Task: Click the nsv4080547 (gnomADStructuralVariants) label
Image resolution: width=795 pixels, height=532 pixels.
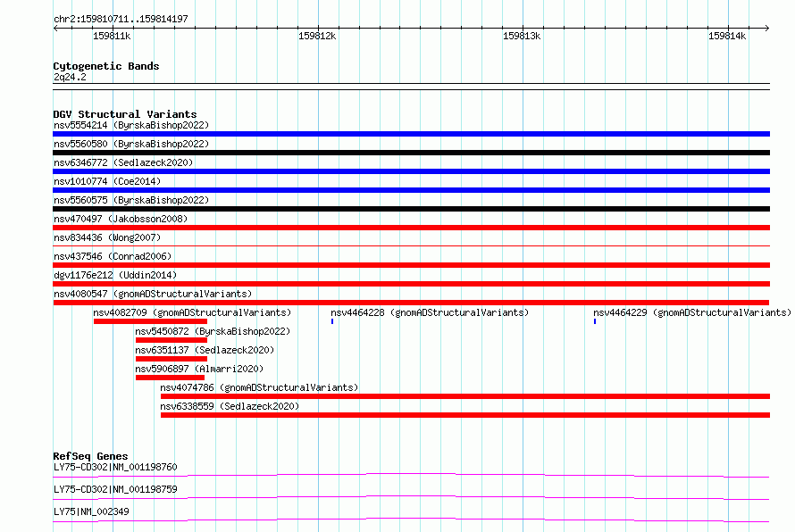Action: pos(153,294)
